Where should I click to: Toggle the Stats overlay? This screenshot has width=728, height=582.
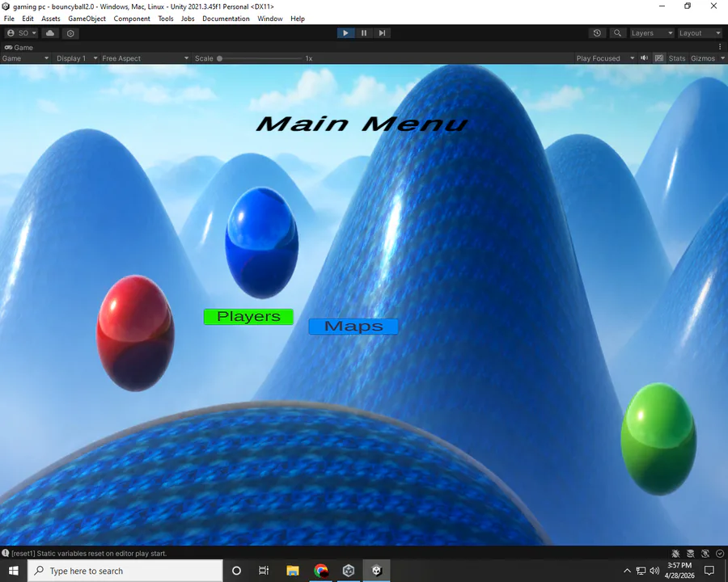pyautogui.click(x=676, y=58)
